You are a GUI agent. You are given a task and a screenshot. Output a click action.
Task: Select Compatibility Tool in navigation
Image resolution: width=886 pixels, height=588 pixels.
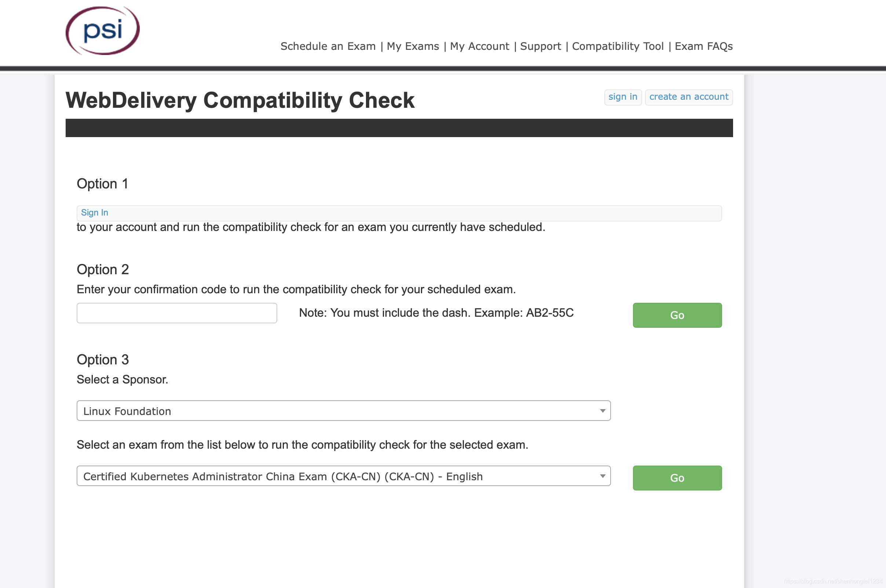(618, 46)
